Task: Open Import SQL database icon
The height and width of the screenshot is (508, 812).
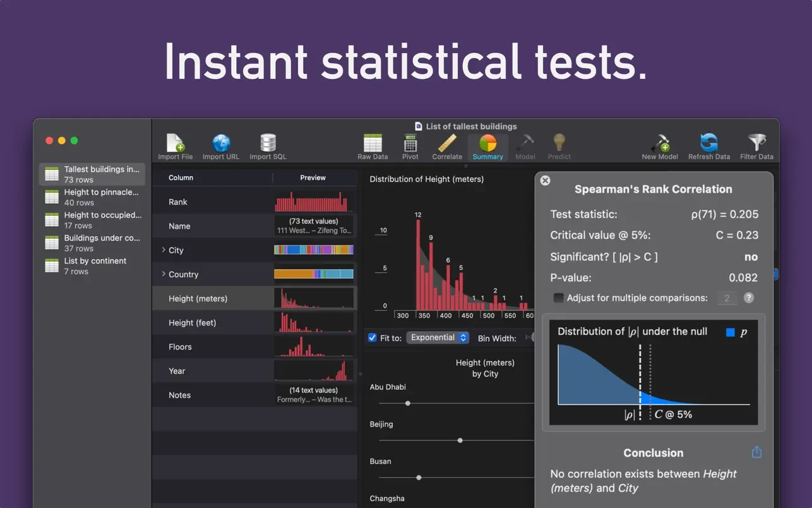Action: tap(268, 143)
